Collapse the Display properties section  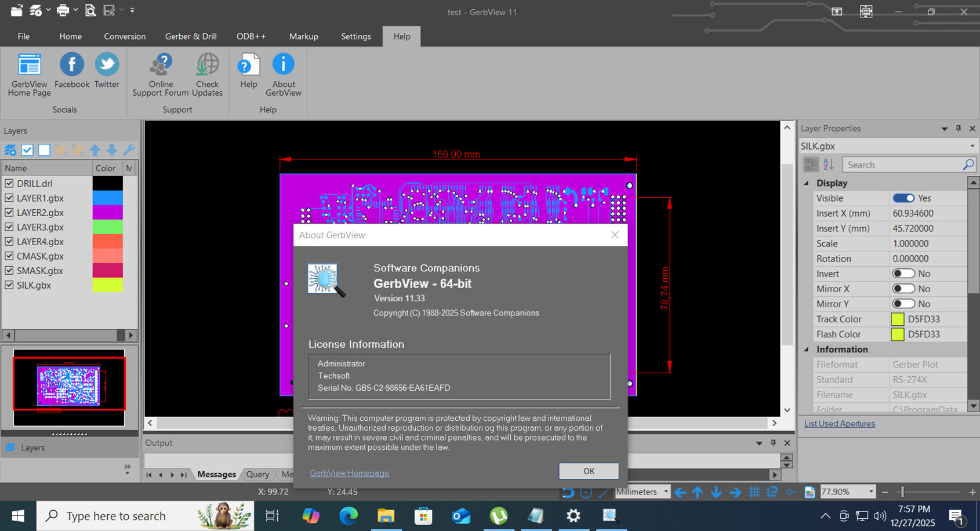point(807,183)
